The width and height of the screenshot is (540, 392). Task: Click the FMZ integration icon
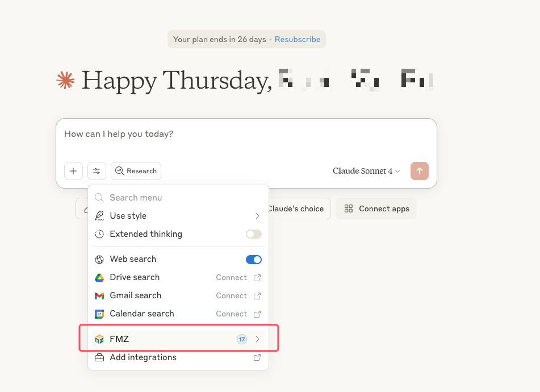99,339
